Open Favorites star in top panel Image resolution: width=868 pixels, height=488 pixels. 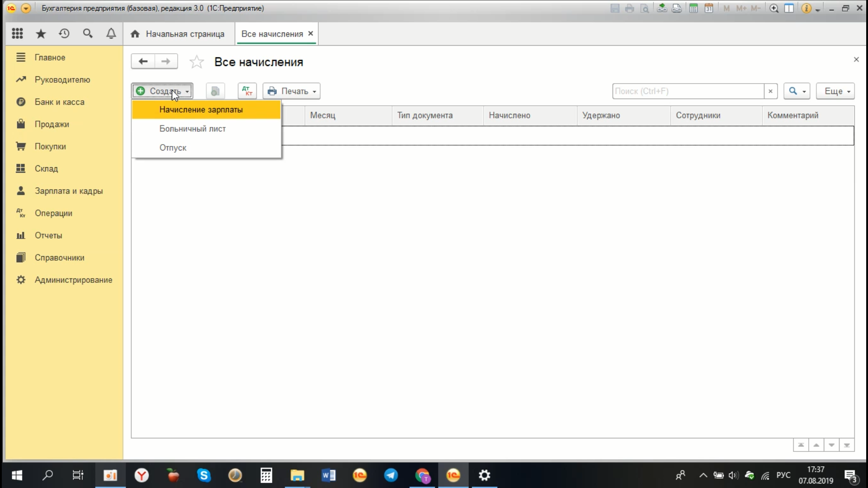(41, 33)
